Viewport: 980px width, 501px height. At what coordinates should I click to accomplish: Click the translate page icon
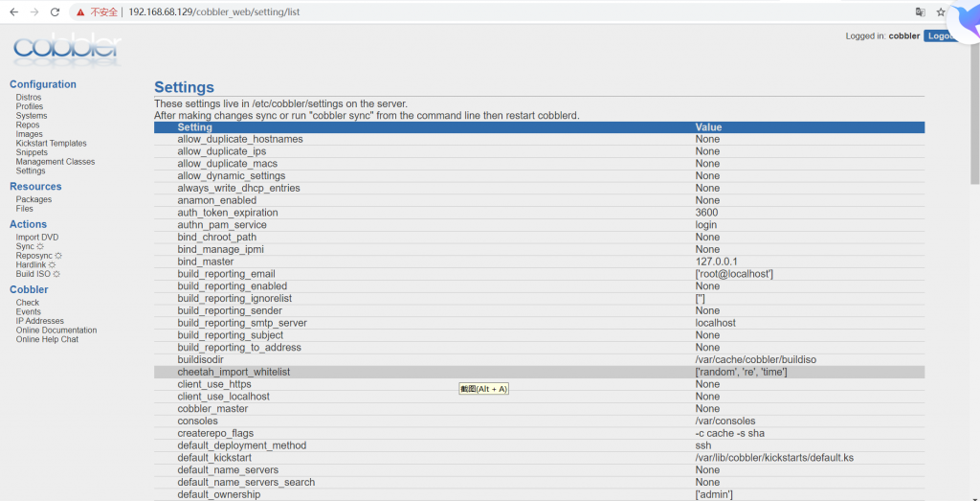pyautogui.click(x=920, y=11)
